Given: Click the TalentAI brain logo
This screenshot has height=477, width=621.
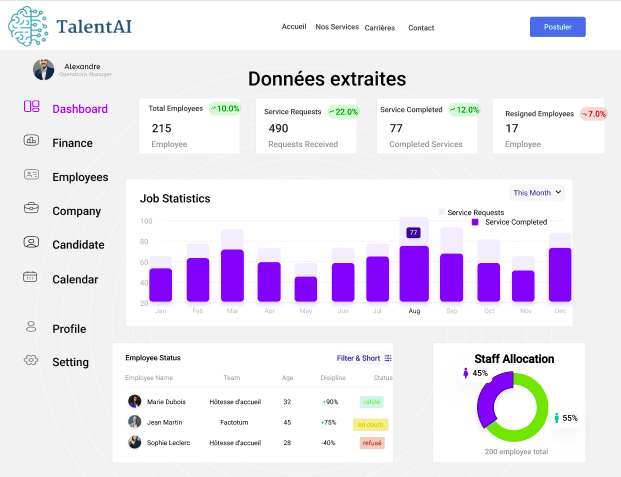Looking at the screenshot, I should 28,26.
